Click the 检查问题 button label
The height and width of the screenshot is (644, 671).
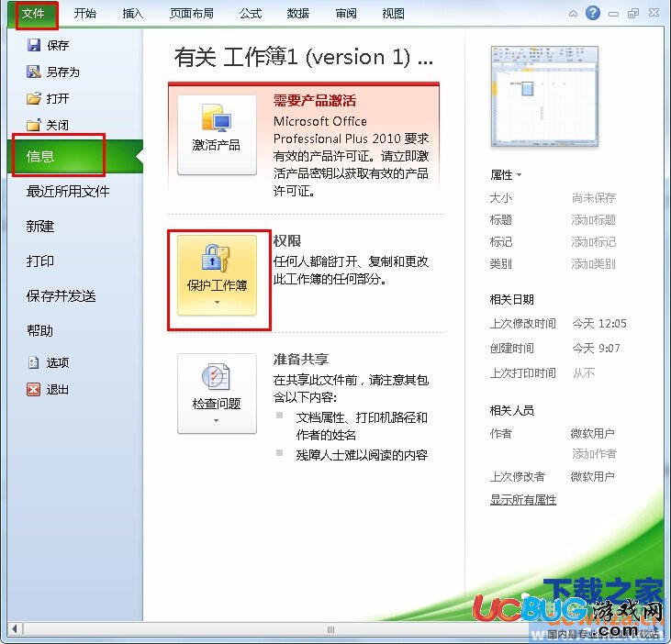coord(217,404)
